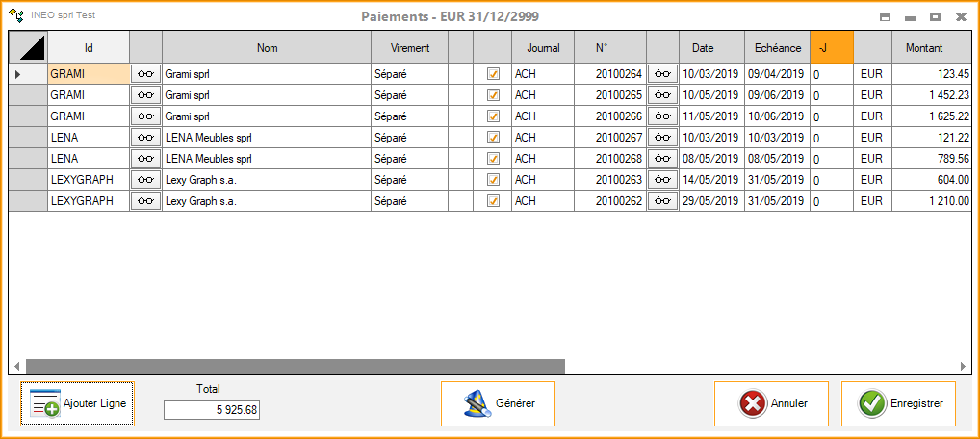
Task: Click the horizontal scrollbar thumb
Action: 295,367
